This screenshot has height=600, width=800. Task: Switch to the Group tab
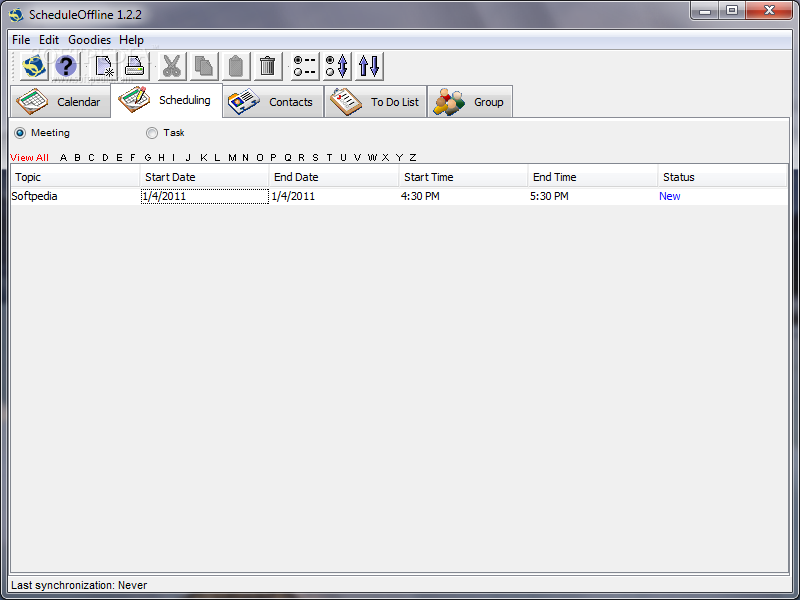click(x=470, y=102)
